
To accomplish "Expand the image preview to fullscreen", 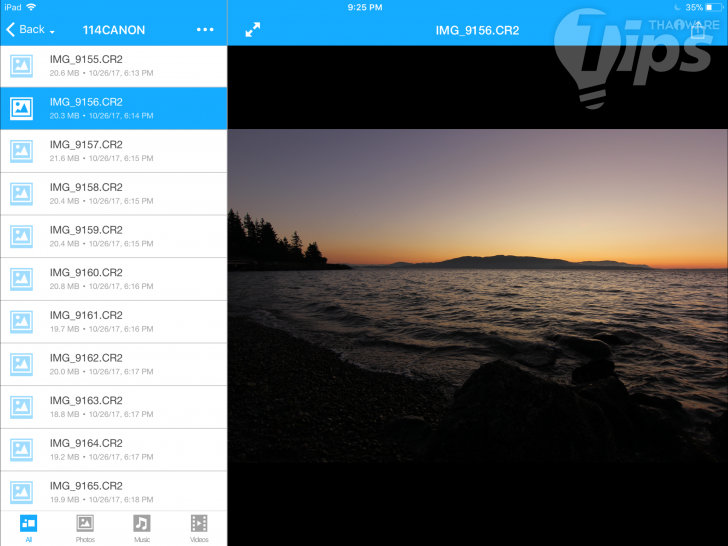I will click(253, 30).
